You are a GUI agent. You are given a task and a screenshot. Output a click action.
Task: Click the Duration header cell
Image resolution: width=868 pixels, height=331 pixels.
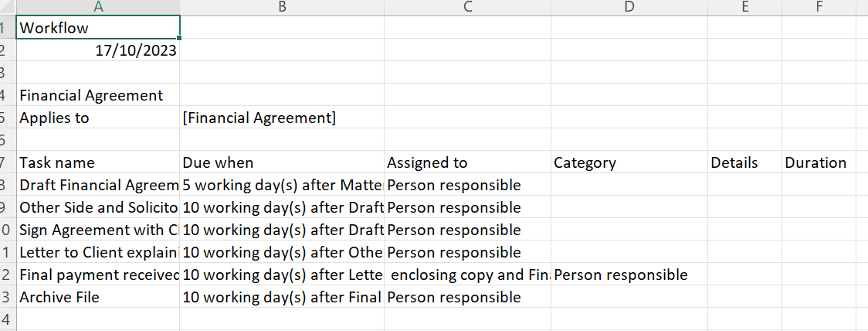click(819, 162)
